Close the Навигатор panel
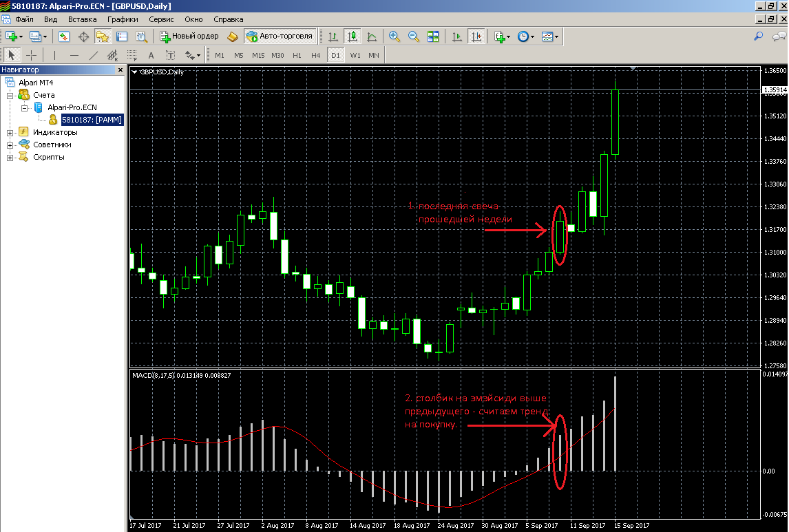 120,70
